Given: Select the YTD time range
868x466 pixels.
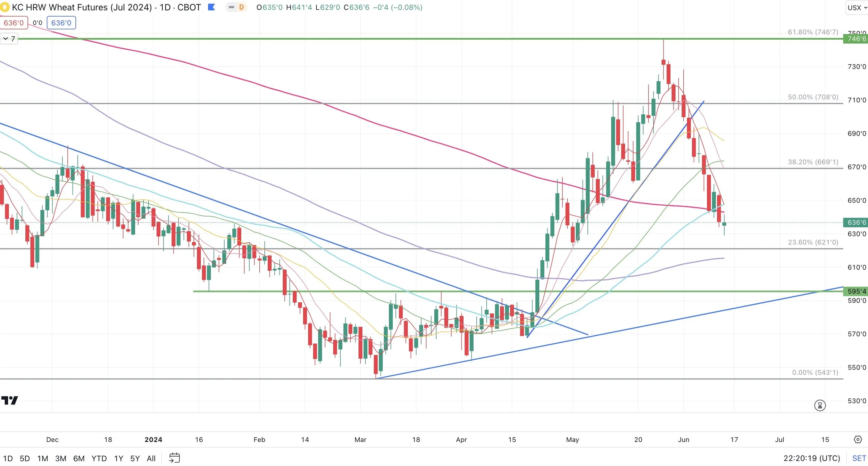Looking at the screenshot, I should (x=99, y=458).
